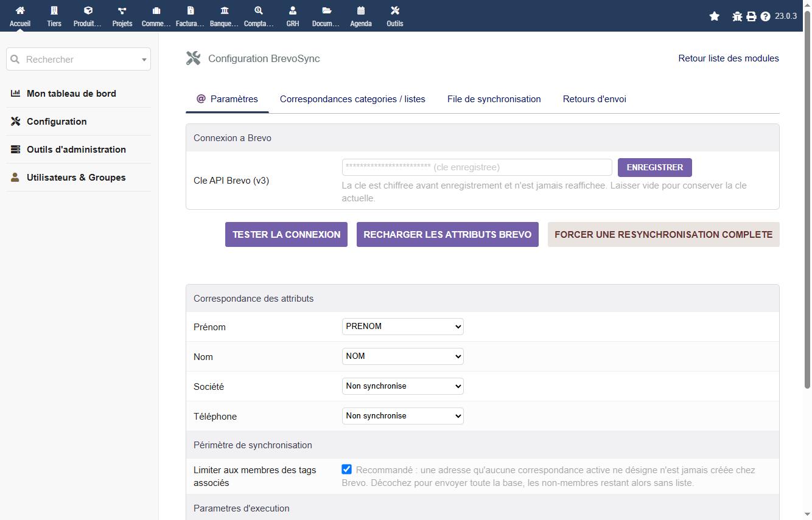Switch to File de synchronisation tab

point(494,99)
